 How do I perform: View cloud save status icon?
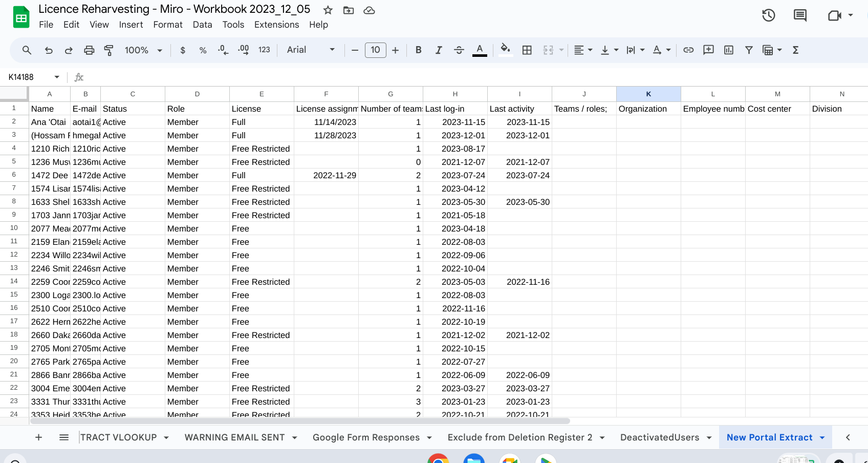coord(369,10)
